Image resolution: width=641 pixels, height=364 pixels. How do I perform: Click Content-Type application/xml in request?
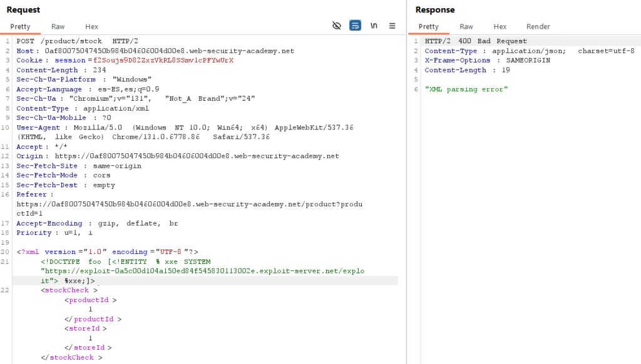point(83,109)
